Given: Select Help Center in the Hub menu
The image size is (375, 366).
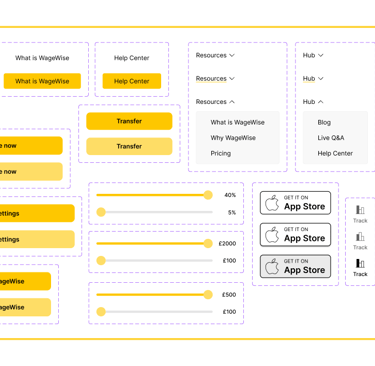Looking at the screenshot, I should pyautogui.click(x=335, y=153).
